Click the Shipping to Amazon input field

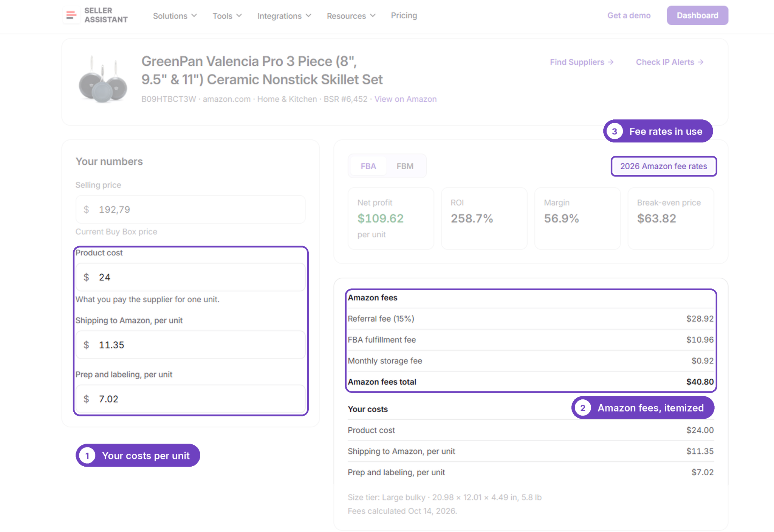[190, 345]
